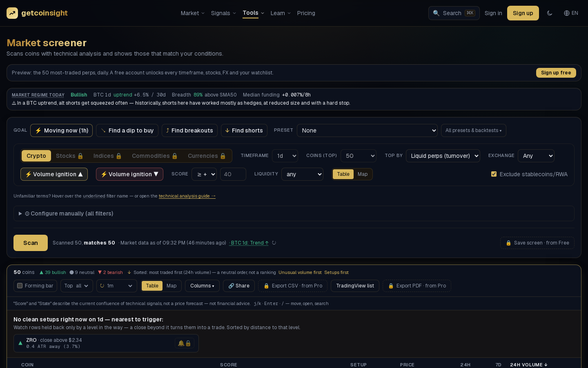Switch results view toggle to Map
This screenshot has height=368, width=588.
point(171,286)
